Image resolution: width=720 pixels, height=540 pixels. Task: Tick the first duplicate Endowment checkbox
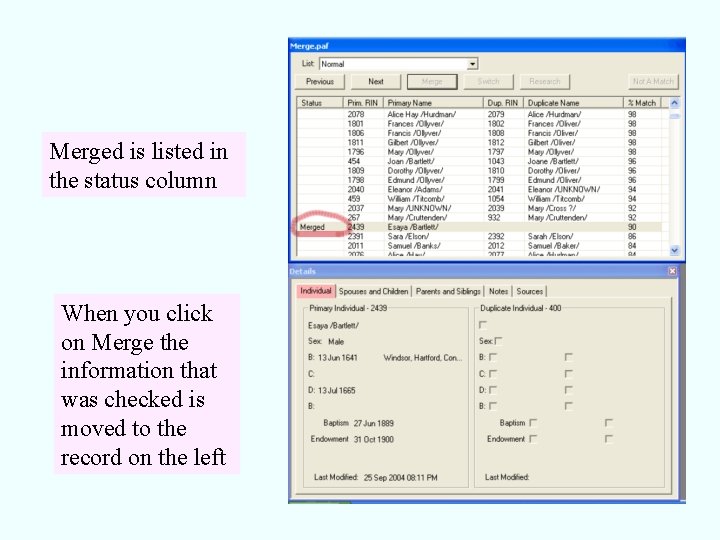tap(533, 439)
